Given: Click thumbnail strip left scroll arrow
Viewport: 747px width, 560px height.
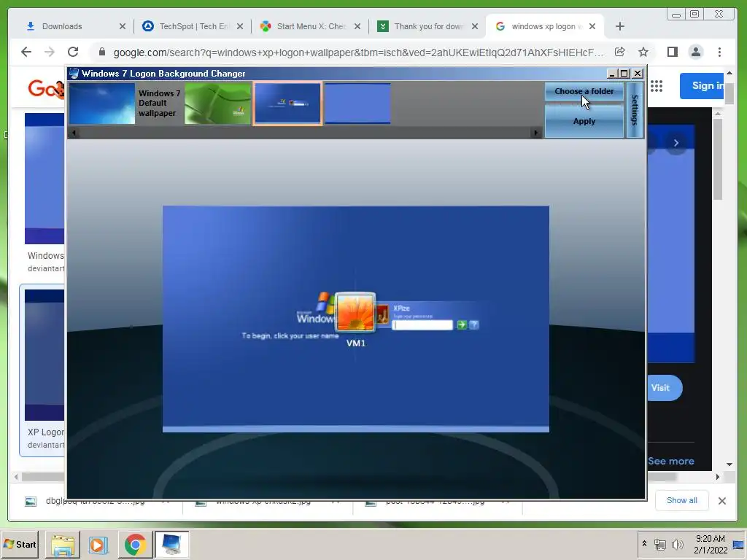Looking at the screenshot, I should click(74, 133).
